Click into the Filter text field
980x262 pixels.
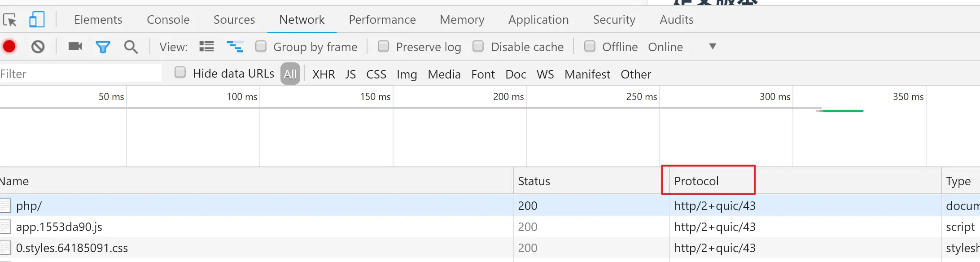81,74
